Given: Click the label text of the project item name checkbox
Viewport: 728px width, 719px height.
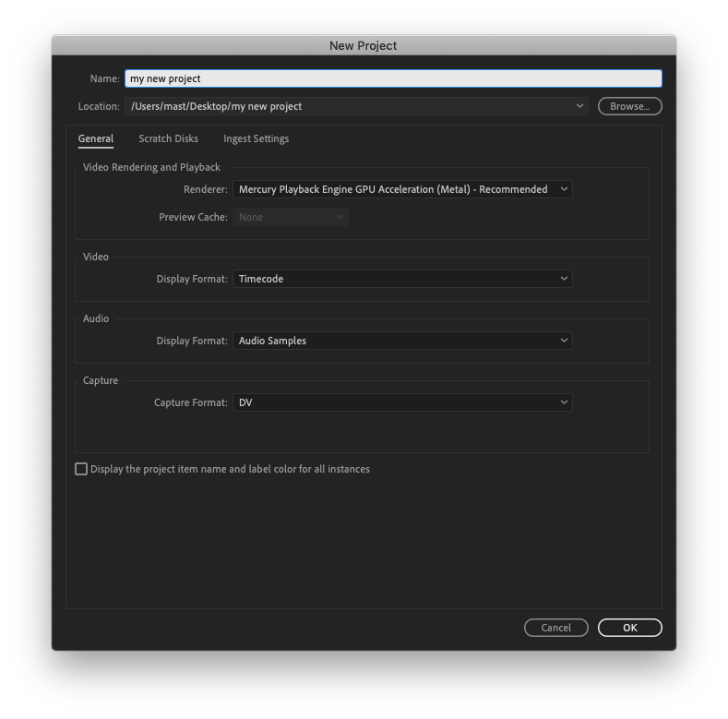Looking at the screenshot, I should click(x=230, y=469).
